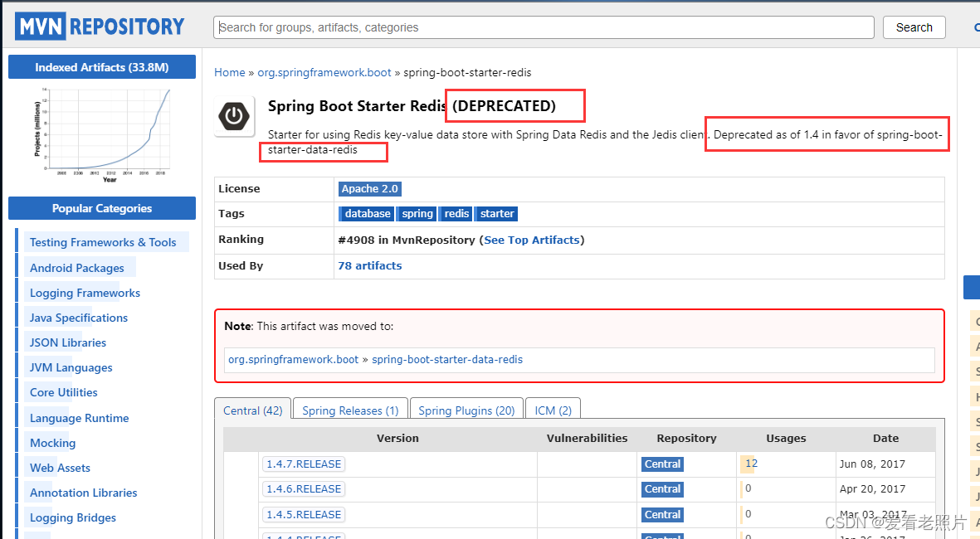The width and height of the screenshot is (980, 539).
Task: Click the Repository column header
Action: 686,439
